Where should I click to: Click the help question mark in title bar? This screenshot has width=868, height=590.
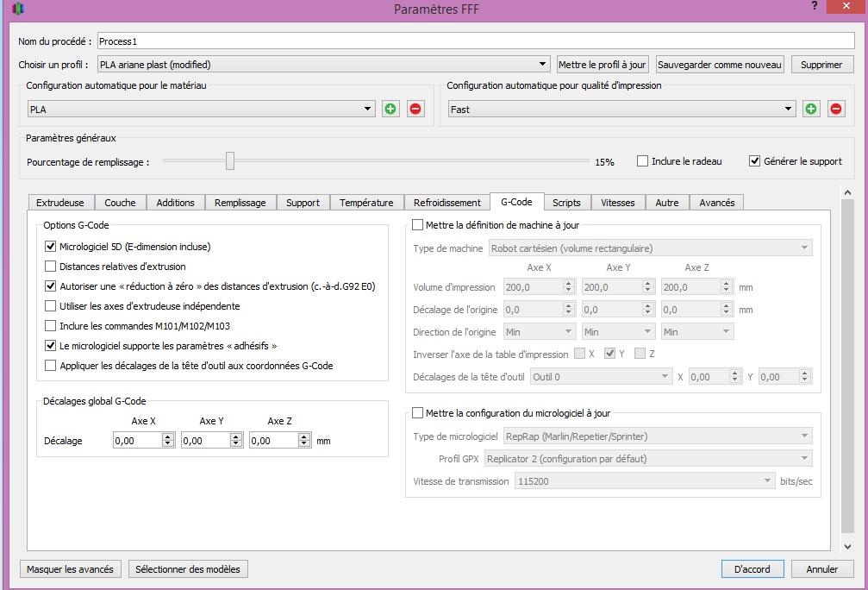pyautogui.click(x=815, y=6)
